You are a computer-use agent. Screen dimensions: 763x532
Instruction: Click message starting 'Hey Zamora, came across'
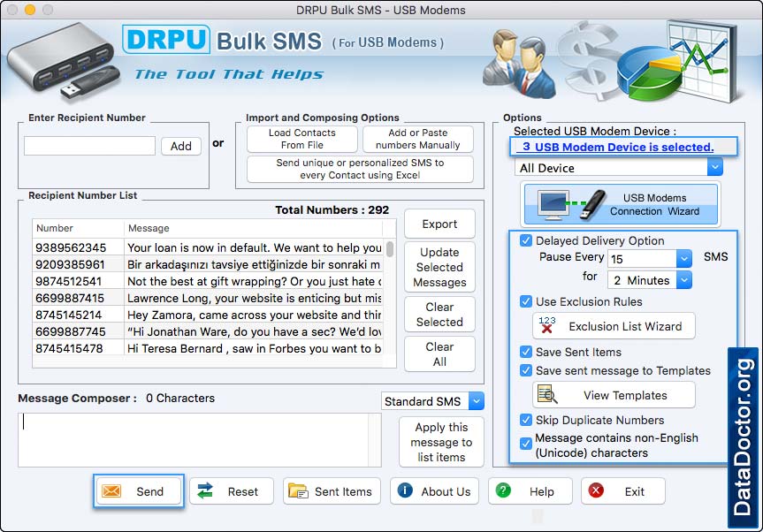pos(254,315)
